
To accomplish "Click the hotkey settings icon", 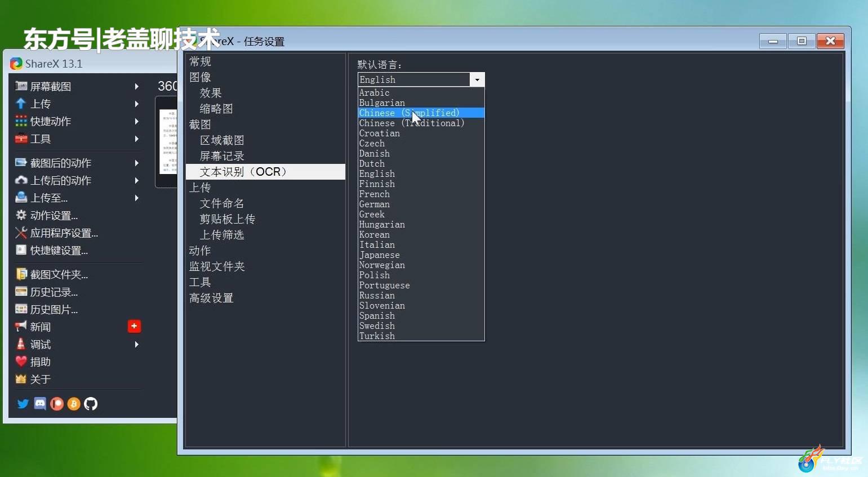I will coord(21,250).
